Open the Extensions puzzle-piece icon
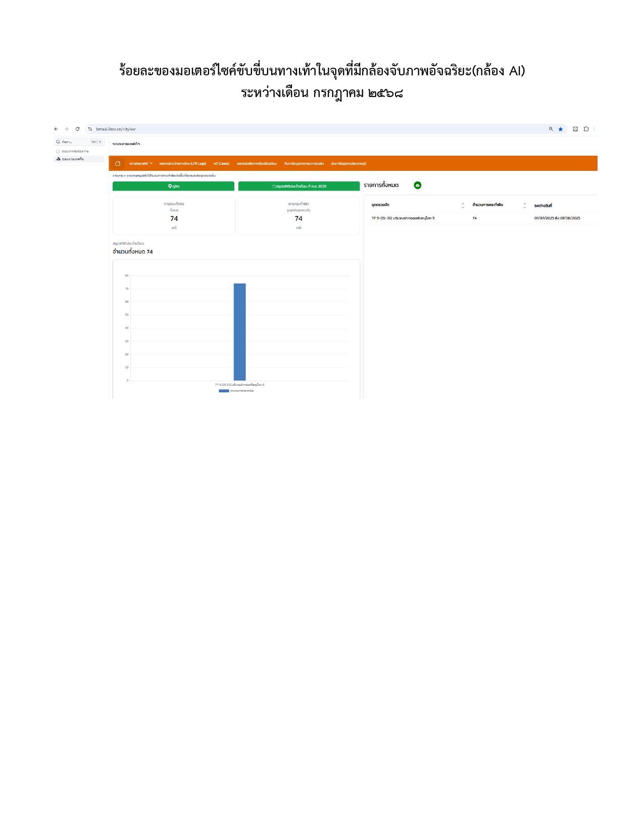 pyautogui.click(x=586, y=129)
